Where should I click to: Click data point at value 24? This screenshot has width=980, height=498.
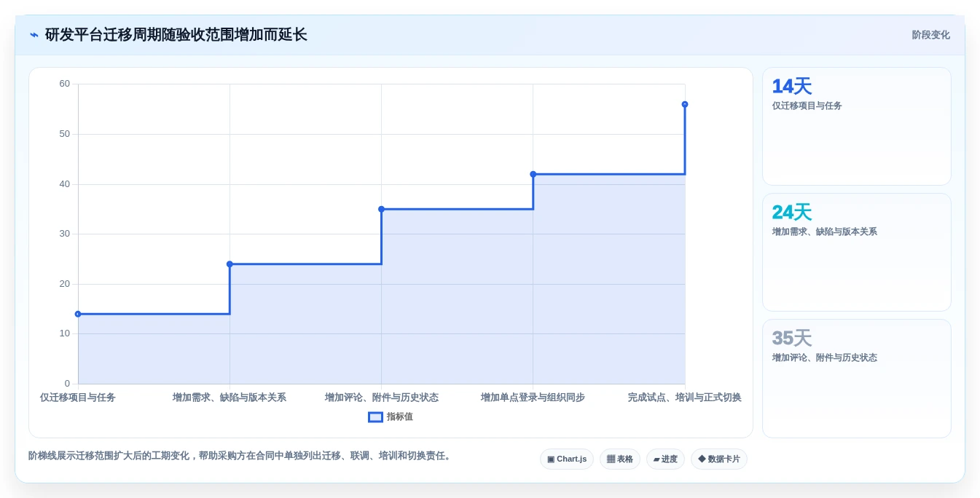tap(230, 264)
